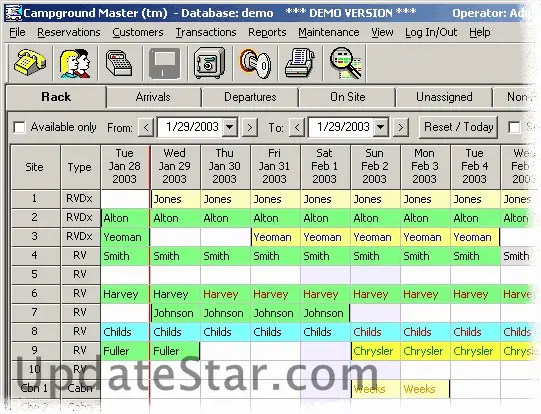Select the Tue Jan 28 2003 column header

click(125, 167)
